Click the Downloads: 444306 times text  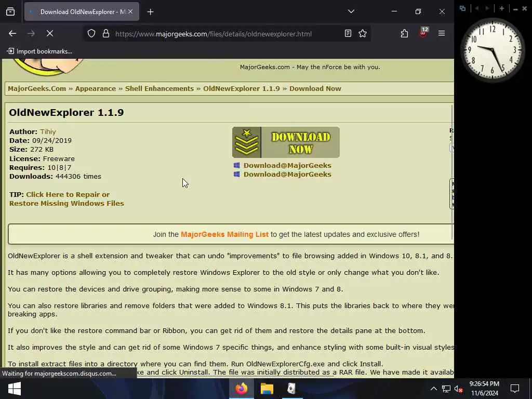tap(55, 177)
